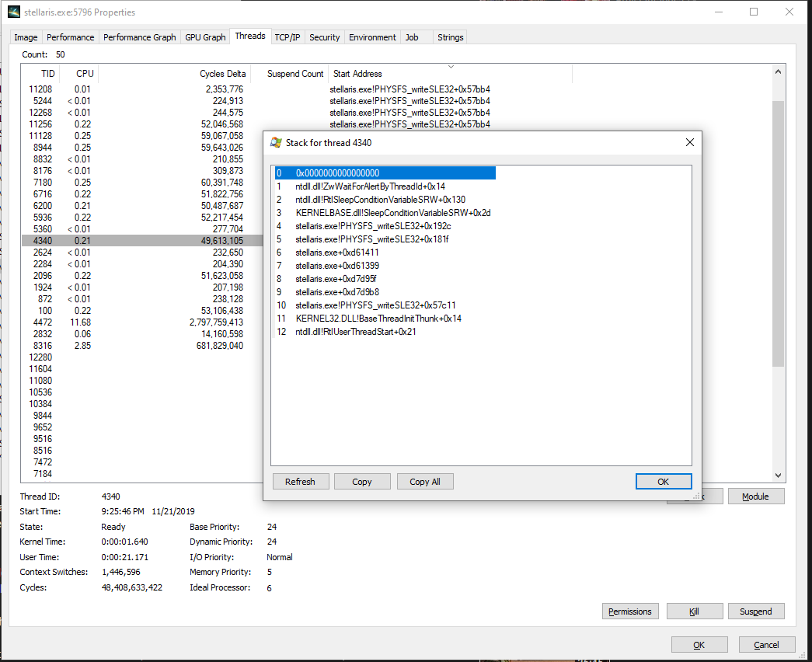812x662 pixels.
Task: Select stack frame PHYSFS_writeSLE32+0x181f
Action: [x=385, y=239]
